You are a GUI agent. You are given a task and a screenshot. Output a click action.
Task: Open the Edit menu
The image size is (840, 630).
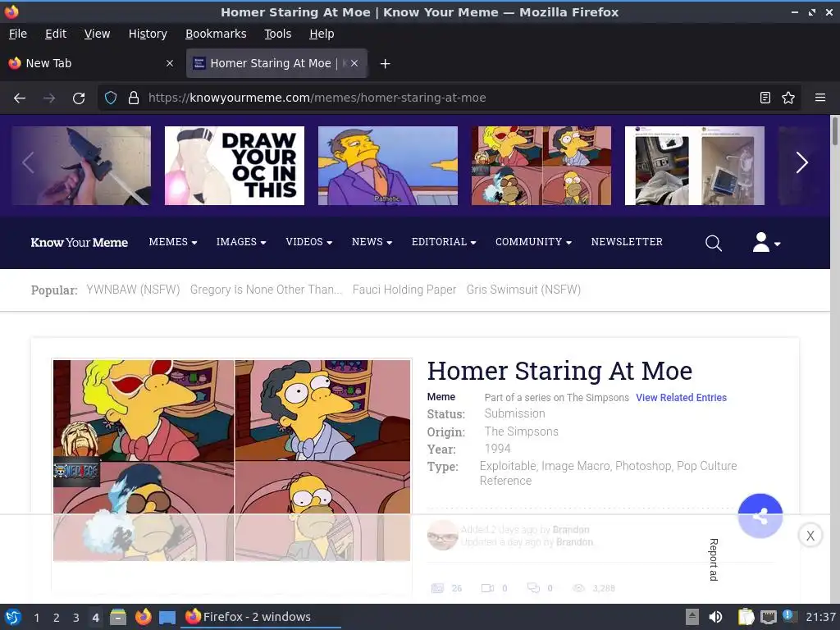56,34
